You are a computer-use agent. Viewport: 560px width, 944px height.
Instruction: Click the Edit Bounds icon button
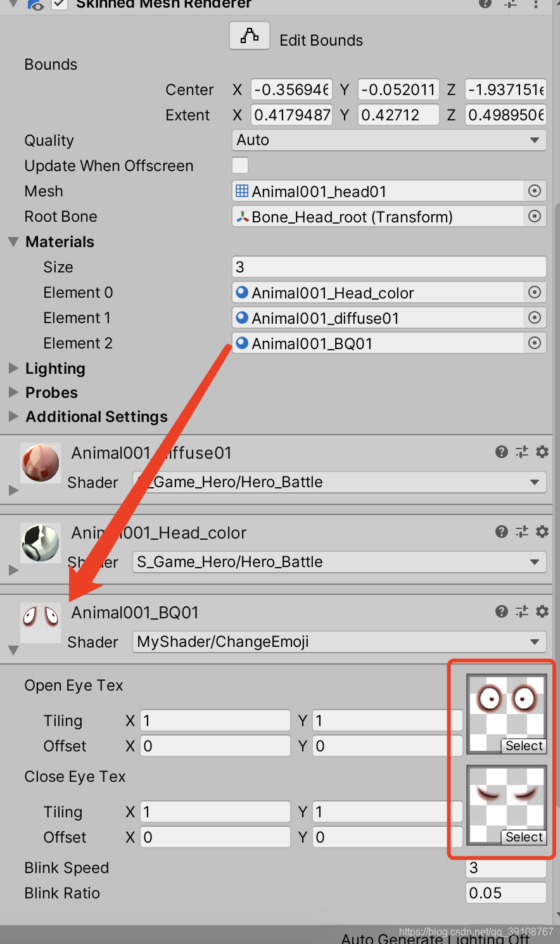[x=250, y=36]
